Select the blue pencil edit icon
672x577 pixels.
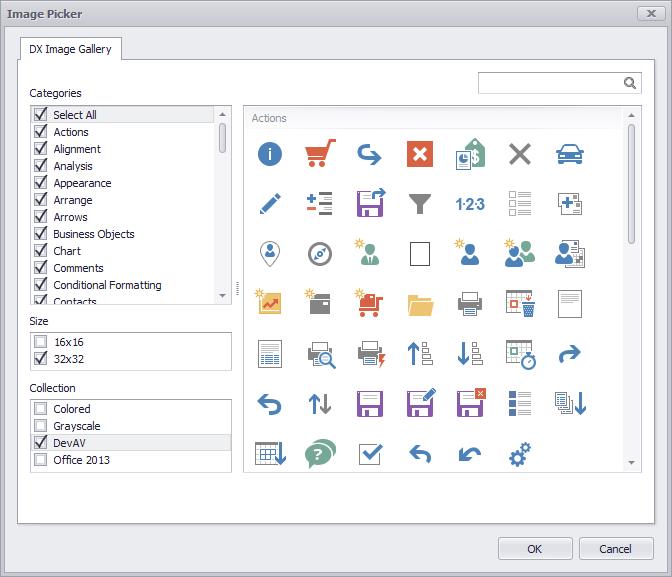click(269, 204)
